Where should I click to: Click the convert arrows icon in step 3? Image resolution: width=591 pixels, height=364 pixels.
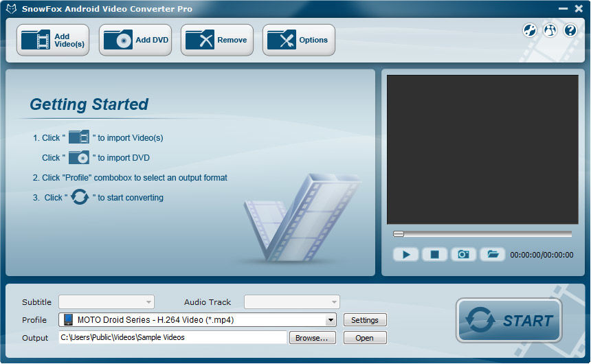coord(80,196)
